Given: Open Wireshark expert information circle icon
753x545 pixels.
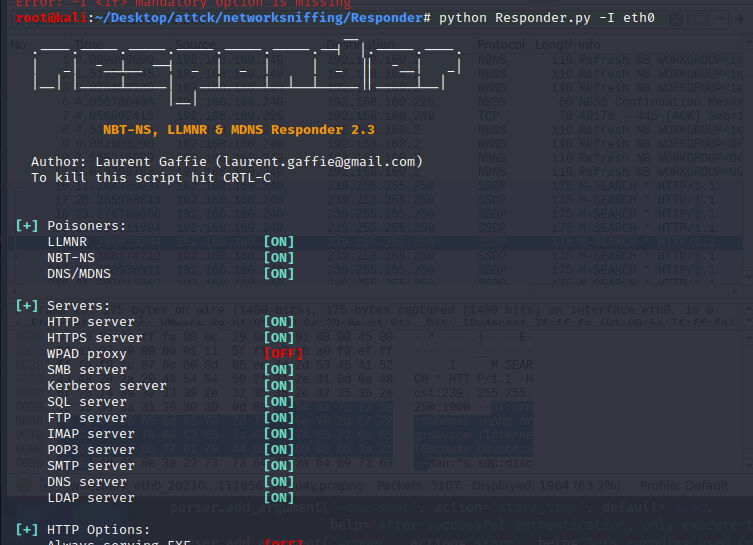Looking at the screenshot, I should pos(24,485).
